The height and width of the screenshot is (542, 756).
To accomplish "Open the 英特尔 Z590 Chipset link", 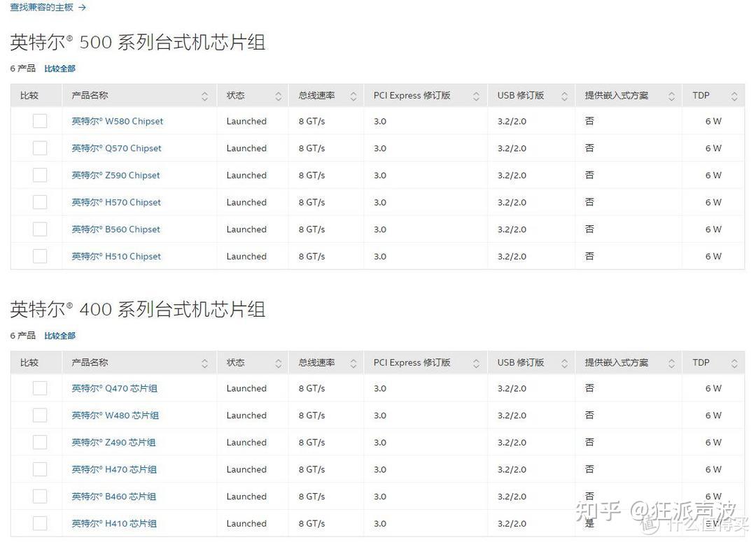I will click(x=115, y=176).
